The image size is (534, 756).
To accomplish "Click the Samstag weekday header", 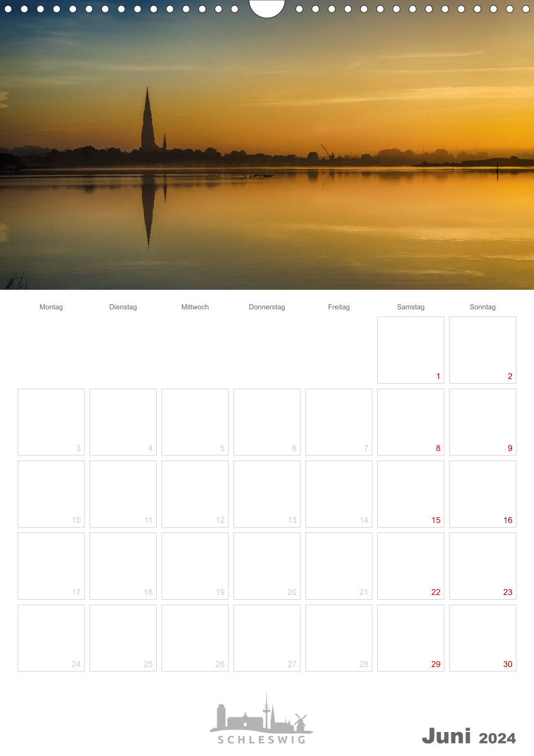I will (411, 307).
